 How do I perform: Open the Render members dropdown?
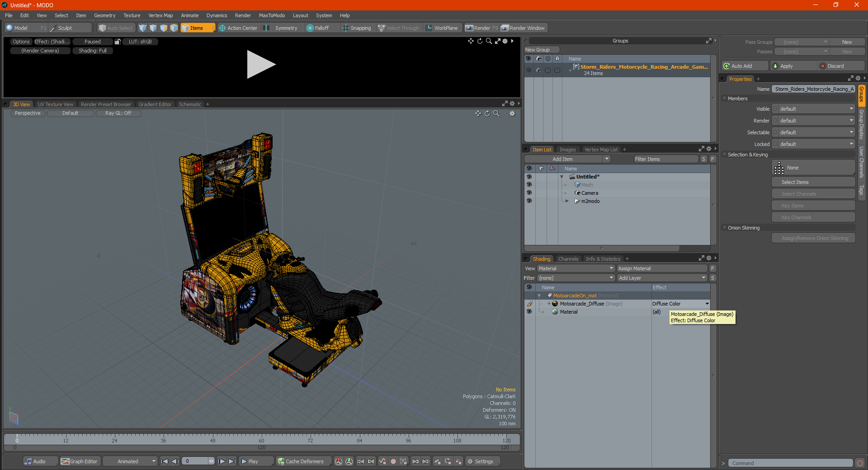click(813, 121)
